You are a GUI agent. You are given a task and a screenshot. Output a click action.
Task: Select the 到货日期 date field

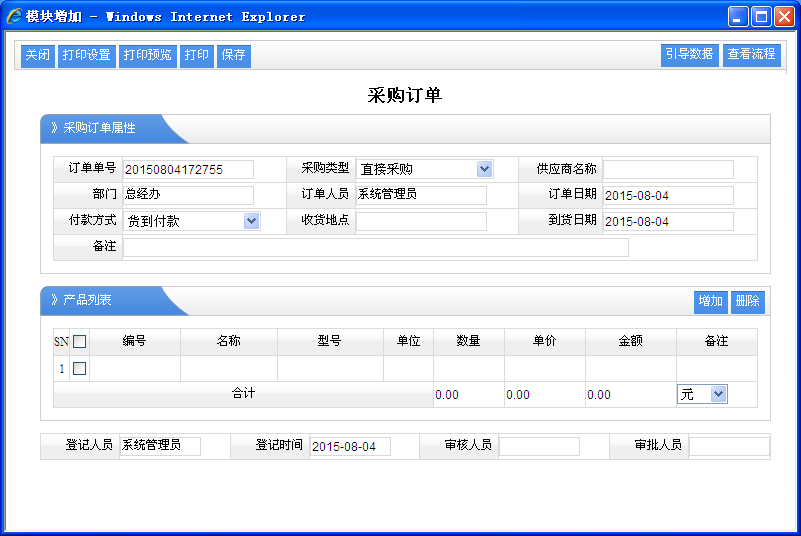tap(668, 221)
